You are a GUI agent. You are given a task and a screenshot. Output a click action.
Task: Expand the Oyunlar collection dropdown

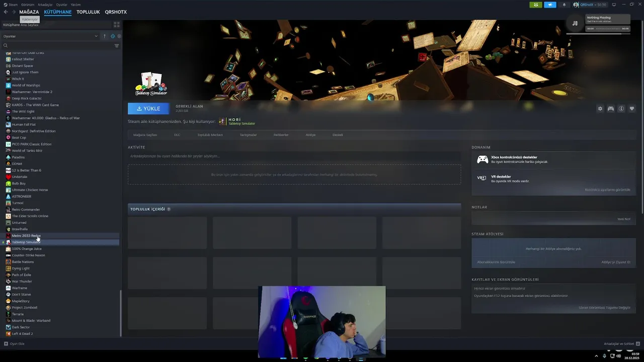[x=50, y=36]
